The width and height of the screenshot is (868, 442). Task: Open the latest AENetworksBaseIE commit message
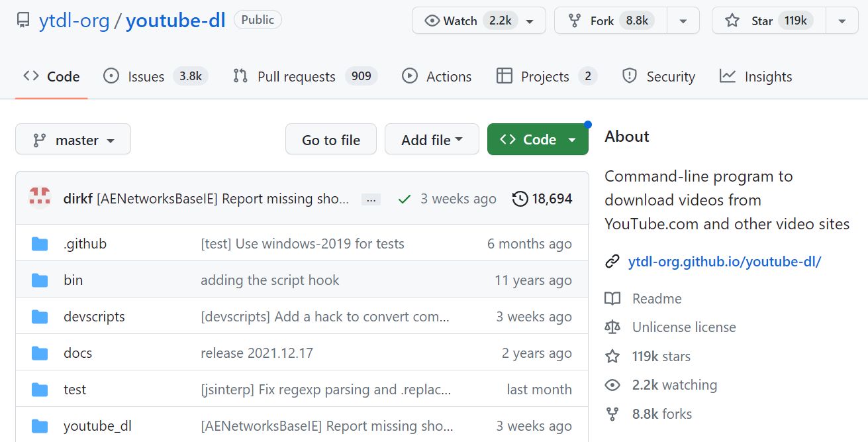(x=222, y=199)
